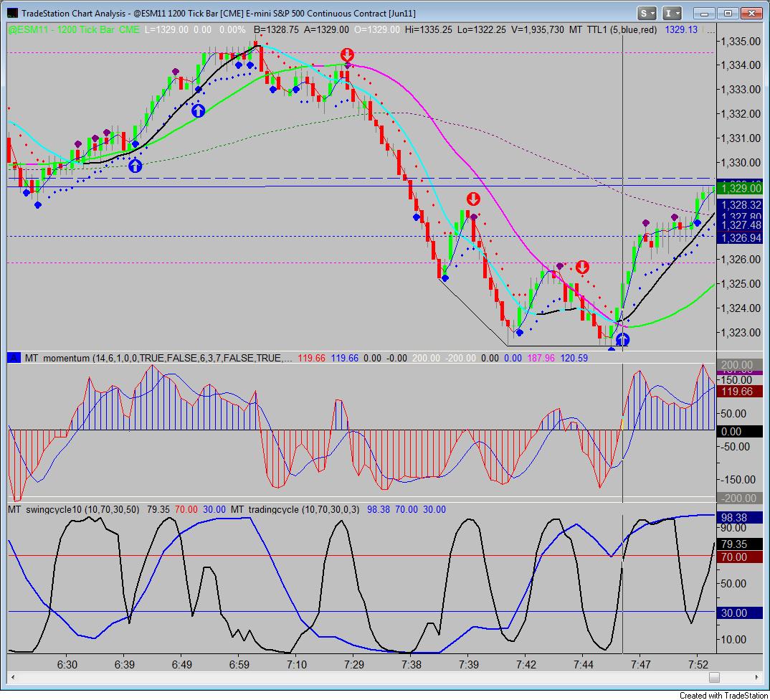Click the '1,335.00' price axis label
Image resolution: width=770 pixels, height=700 pixels.
pos(741,42)
